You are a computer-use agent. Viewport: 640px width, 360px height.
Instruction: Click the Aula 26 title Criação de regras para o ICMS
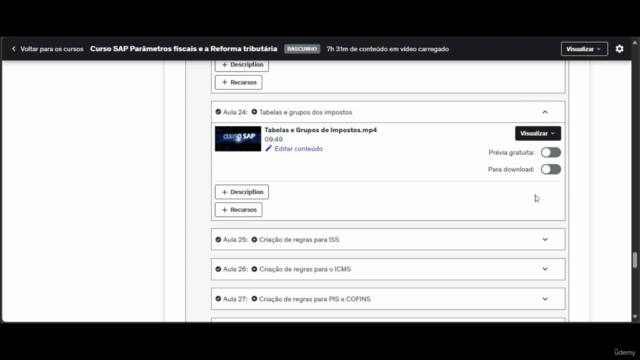click(305, 269)
